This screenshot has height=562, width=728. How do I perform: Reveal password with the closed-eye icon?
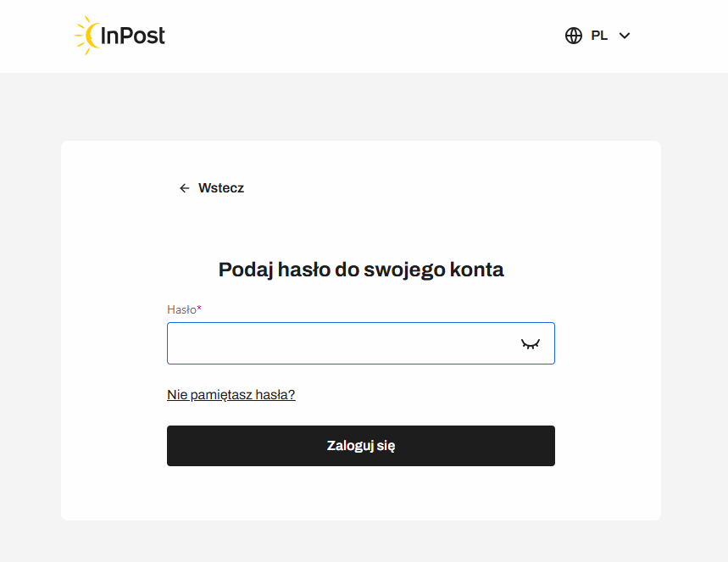coord(531,343)
